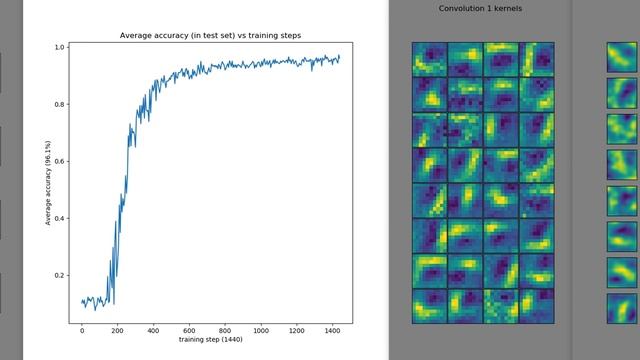Click the x-axis tick label 1400
The width and height of the screenshot is (640, 360).
click(332, 331)
